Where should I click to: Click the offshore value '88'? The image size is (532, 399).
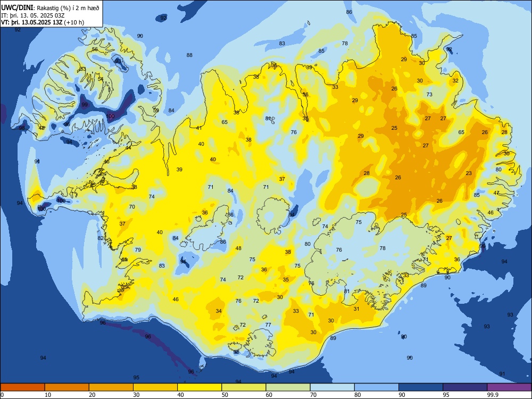(189, 55)
